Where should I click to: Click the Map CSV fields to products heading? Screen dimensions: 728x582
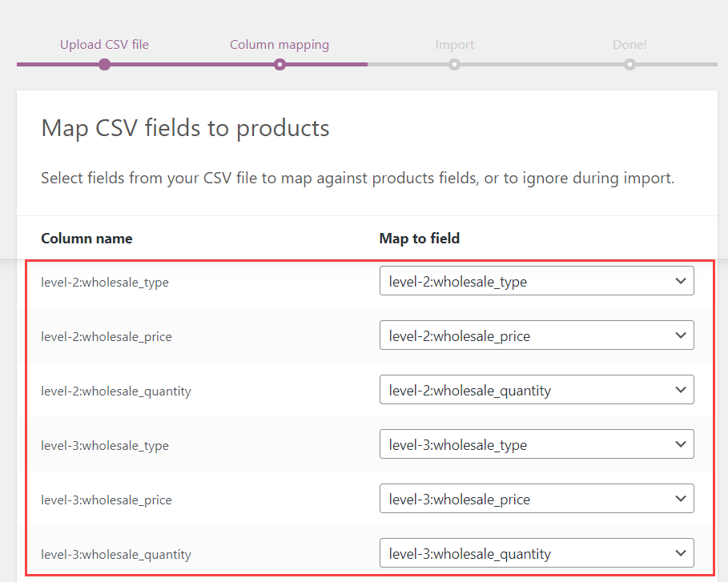pos(185,128)
